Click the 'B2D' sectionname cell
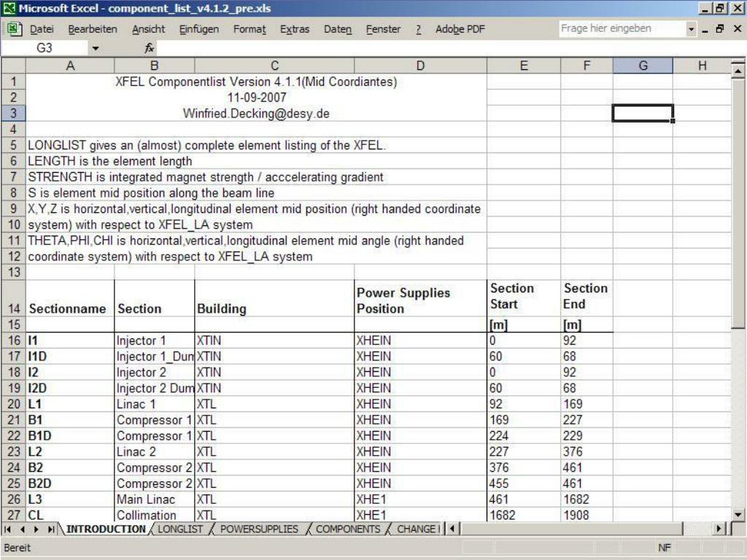The image size is (747, 560). pyautogui.click(x=70, y=483)
